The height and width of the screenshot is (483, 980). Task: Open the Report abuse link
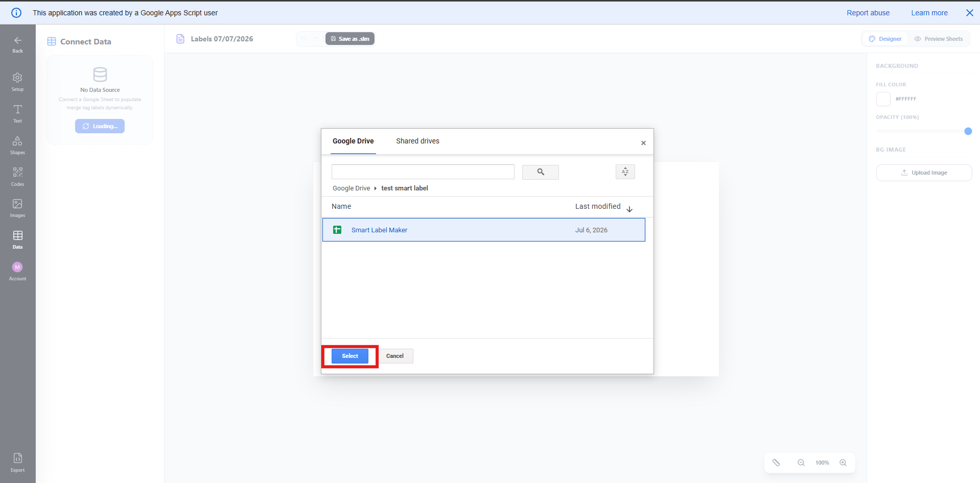[868, 13]
